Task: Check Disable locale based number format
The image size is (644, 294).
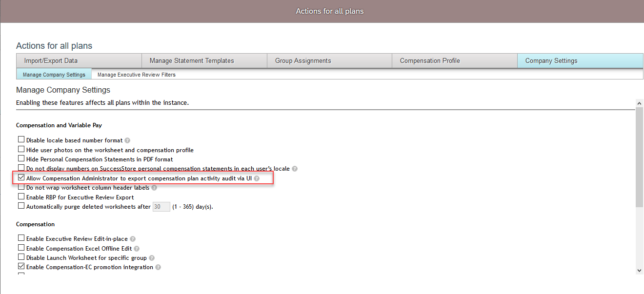Action: pyautogui.click(x=21, y=140)
